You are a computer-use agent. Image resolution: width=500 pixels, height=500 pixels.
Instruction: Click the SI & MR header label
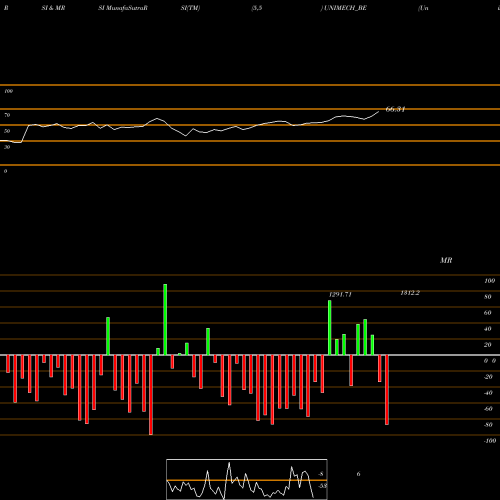(53, 8)
